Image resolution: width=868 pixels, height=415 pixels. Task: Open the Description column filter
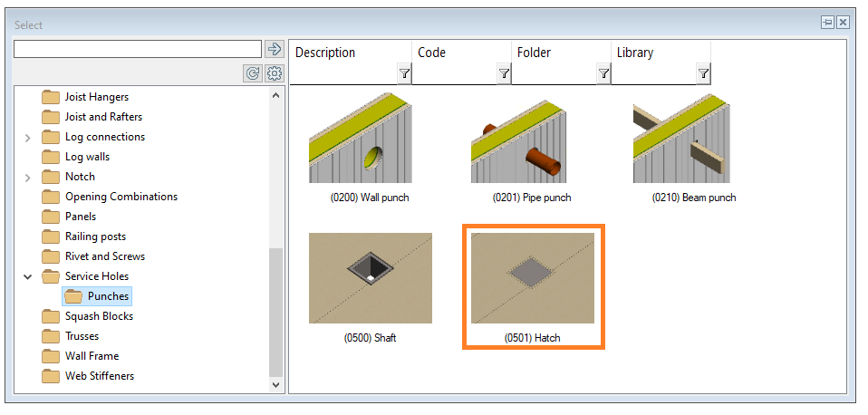point(405,73)
